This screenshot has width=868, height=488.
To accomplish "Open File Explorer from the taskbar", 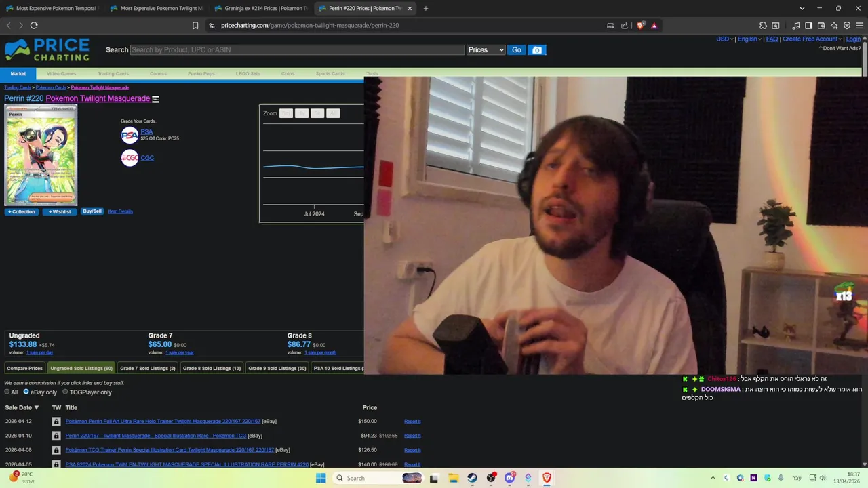I will coord(453,478).
